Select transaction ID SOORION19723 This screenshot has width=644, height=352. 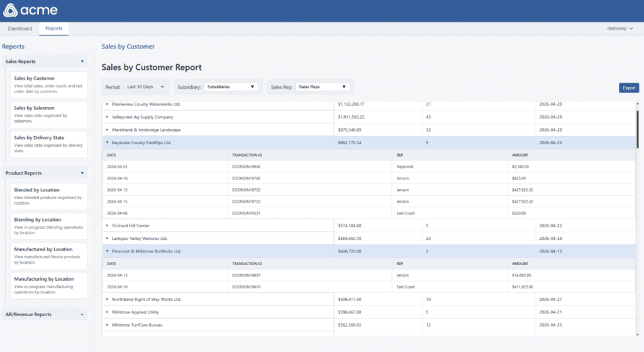pos(246,202)
